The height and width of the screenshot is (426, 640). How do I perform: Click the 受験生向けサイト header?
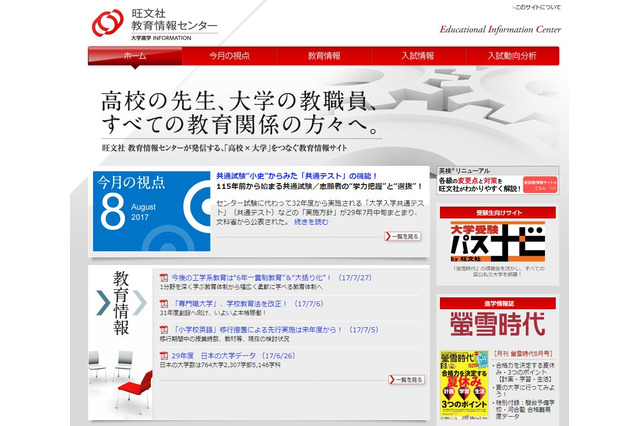[x=498, y=213]
